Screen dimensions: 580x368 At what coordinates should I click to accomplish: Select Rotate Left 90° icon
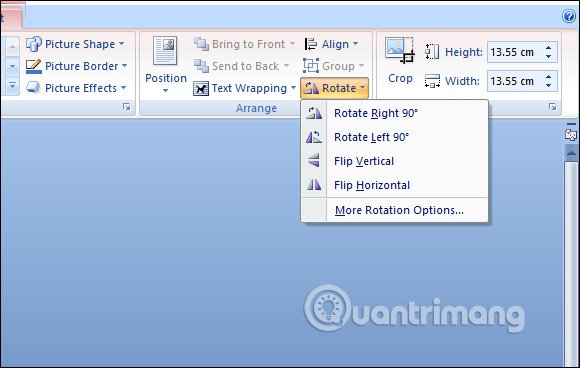coord(314,137)
